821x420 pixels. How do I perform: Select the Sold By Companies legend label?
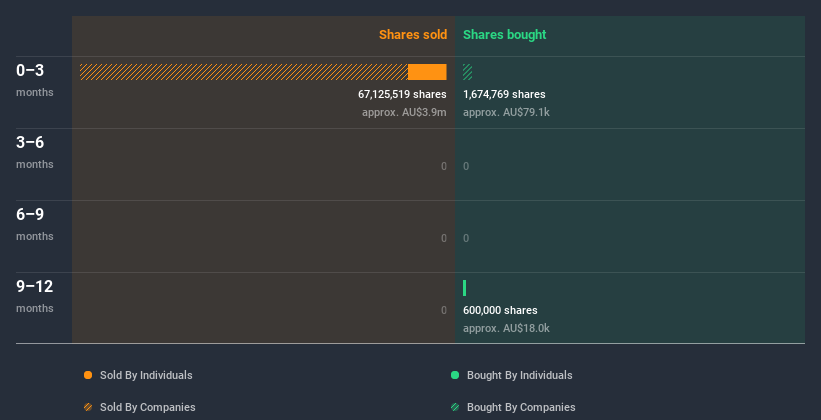148,407
